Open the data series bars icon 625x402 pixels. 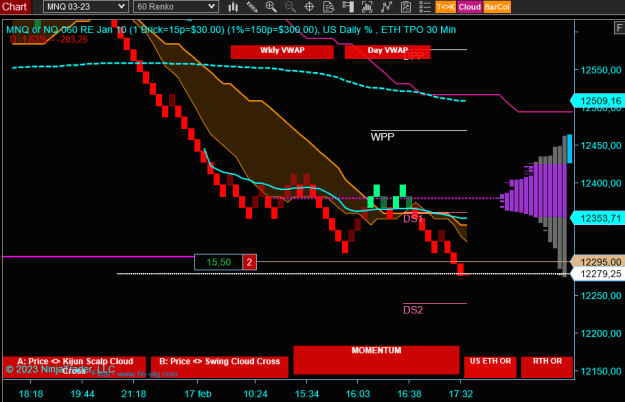(x=367, y=7)
